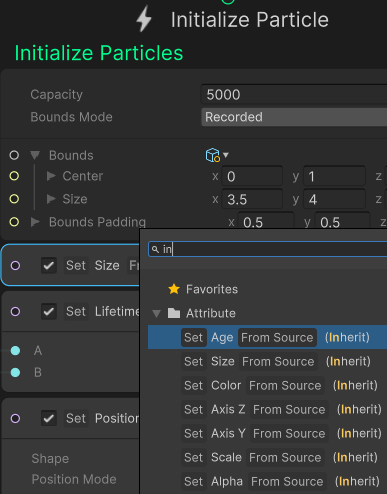Collapse the Bounds property foldout
Screen dimensions: 387x494
pos(35,155)
